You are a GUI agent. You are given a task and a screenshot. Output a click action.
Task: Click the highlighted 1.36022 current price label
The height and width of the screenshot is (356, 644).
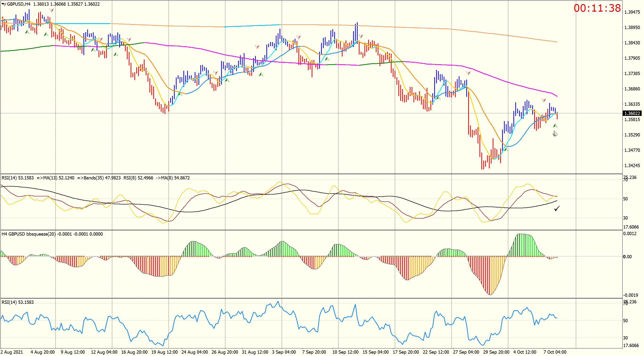632,113
